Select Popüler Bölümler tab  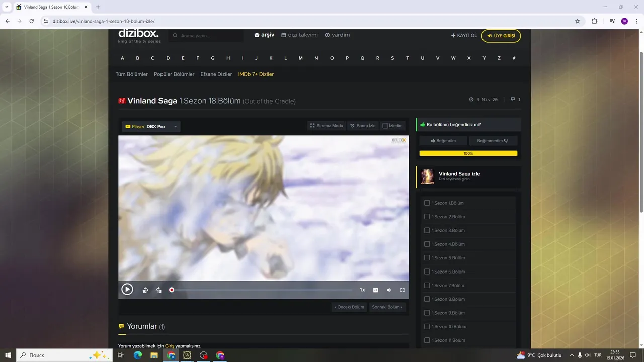point(174,74)
